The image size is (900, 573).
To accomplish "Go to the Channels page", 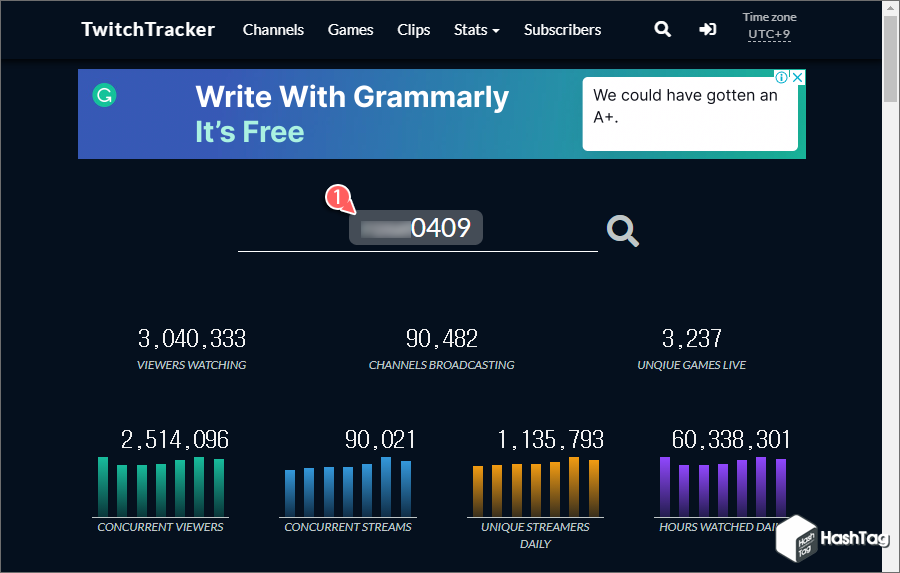I will tap(273, 30).
